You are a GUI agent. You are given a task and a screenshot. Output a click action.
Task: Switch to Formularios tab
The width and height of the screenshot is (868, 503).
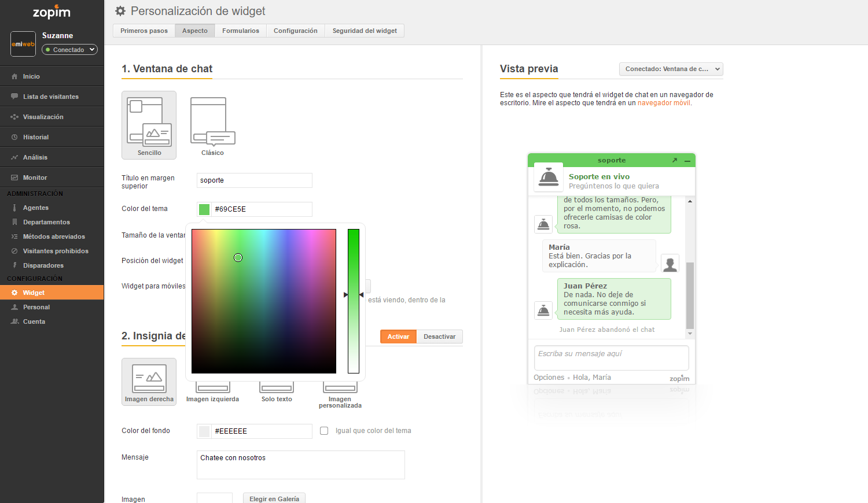(241, 31)
